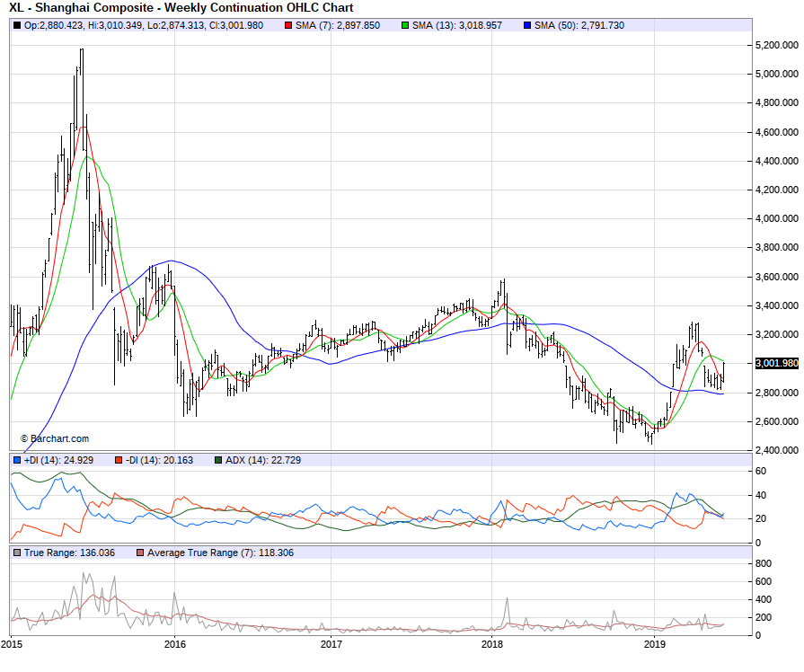
Task: Click the SMA (50): 2,791.730 label
Action: [x=579, y=25]
